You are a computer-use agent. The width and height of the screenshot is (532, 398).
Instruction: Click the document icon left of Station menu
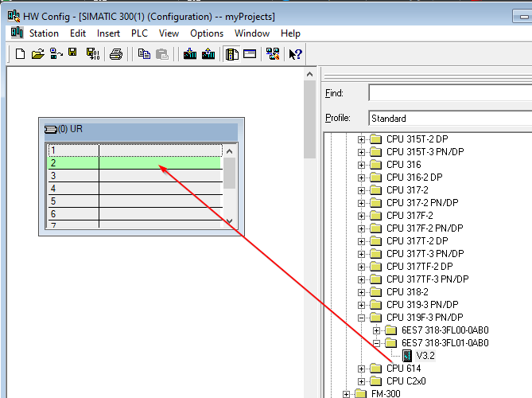tap(17, 33)
